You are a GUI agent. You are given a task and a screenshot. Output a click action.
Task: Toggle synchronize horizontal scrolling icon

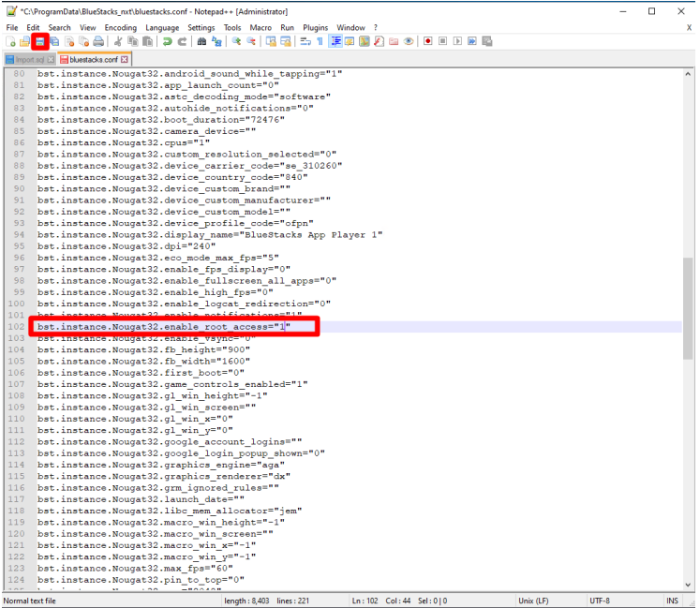(x=286, y=41)
